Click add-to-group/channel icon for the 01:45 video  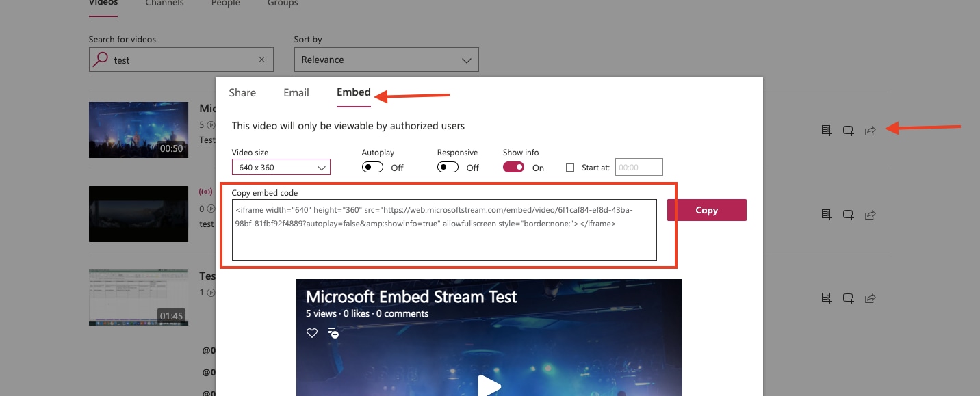(848, 298)
